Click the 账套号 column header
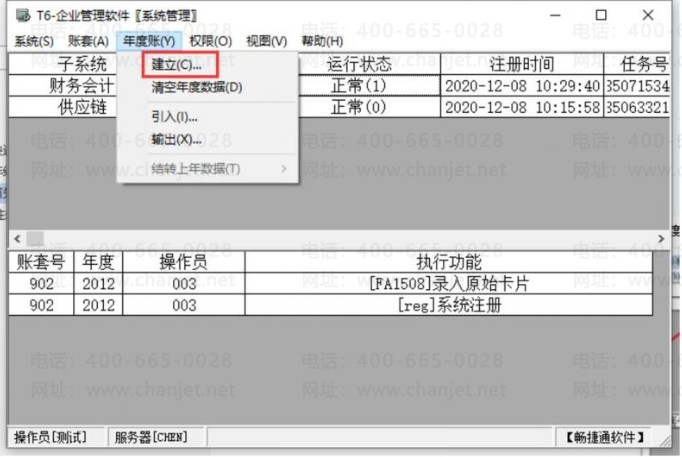The width and height of the screenshot is (682, 457). pos(41,262)
